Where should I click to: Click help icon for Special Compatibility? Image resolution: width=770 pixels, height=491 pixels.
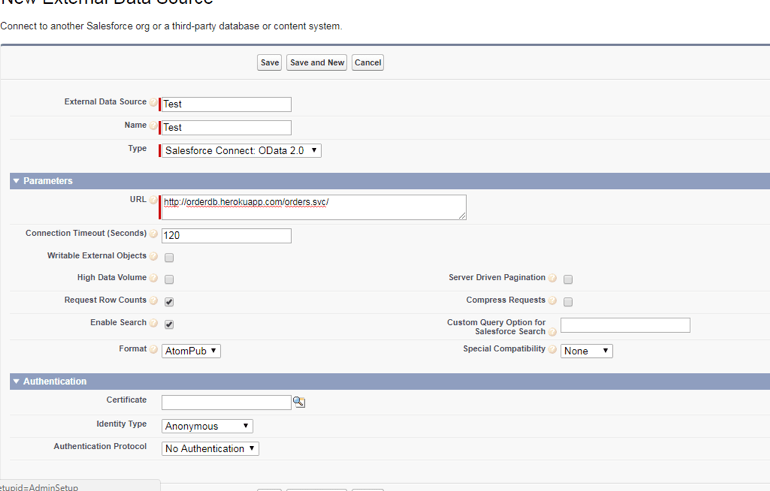552,349
